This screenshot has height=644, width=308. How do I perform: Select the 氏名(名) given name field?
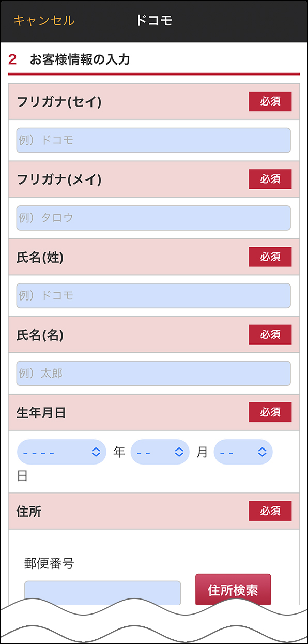pyautogui.click(x=154, y=373)
